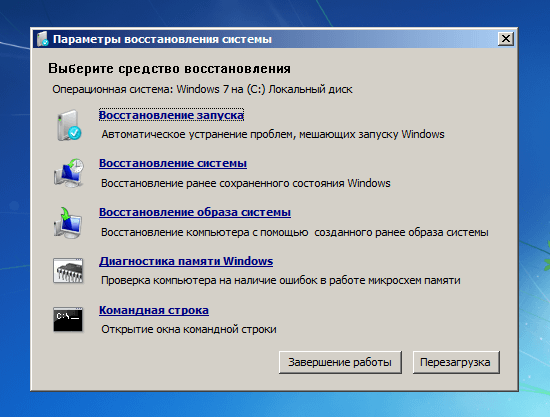
Task: Click the description Восстановление компьютера с помощью образа
Action: click(295, 232)
